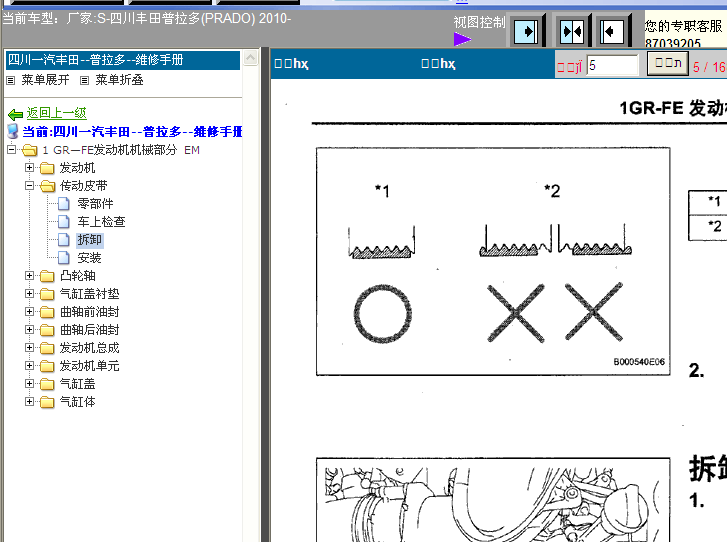Click the engine bay illustration
The image size is (727, 542).
coord(493,500)
